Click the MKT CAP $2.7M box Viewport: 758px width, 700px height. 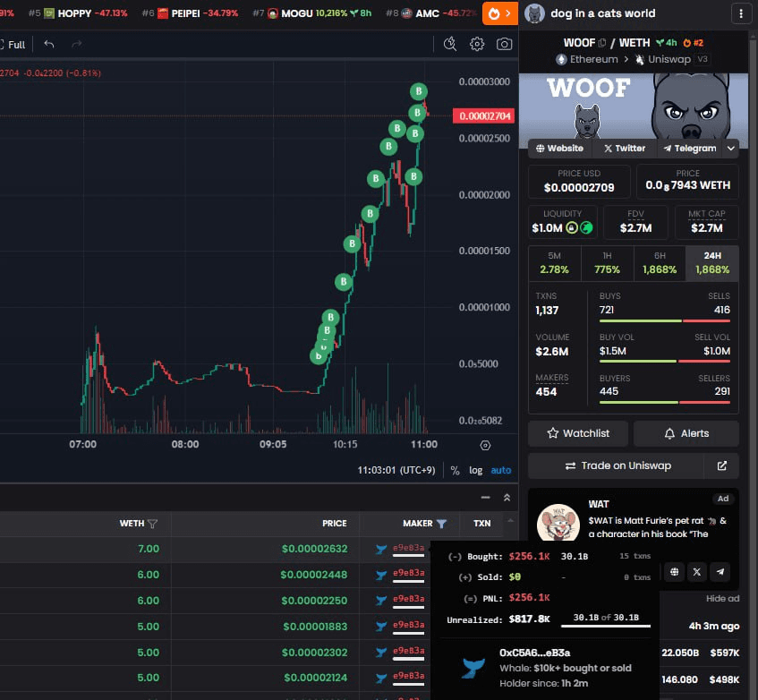pos(706,222)
